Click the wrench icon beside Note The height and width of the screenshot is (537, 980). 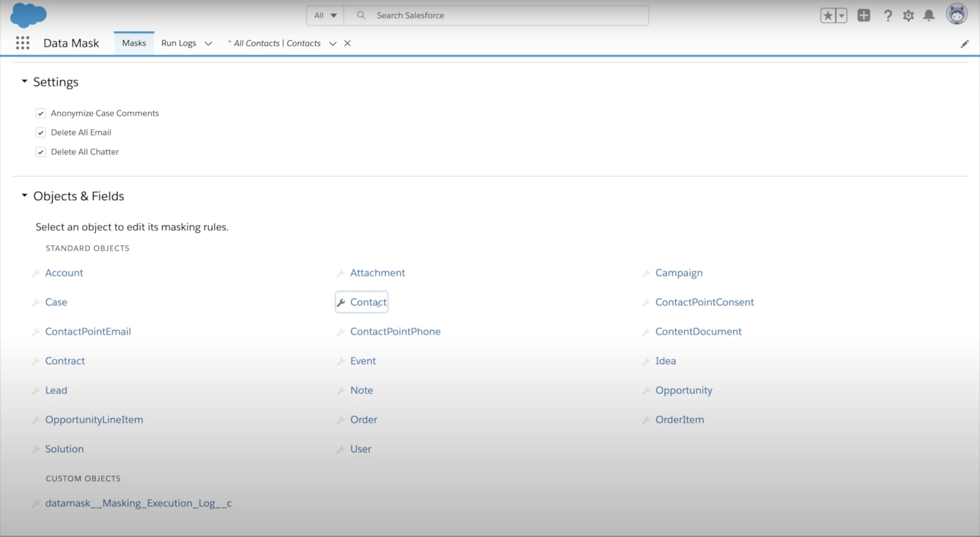[341, 390]
